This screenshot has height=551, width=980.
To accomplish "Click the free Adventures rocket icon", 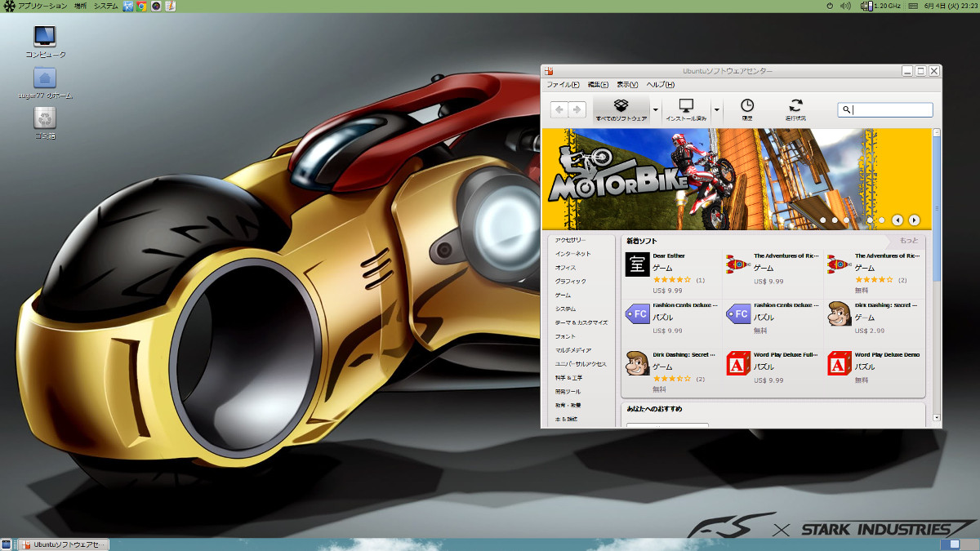I will tap(840, 264).
